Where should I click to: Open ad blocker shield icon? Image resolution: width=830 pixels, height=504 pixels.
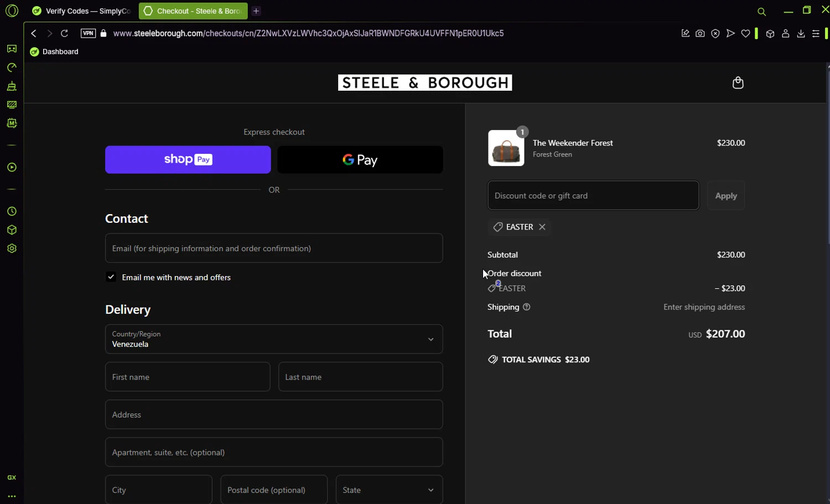[715, 33]
